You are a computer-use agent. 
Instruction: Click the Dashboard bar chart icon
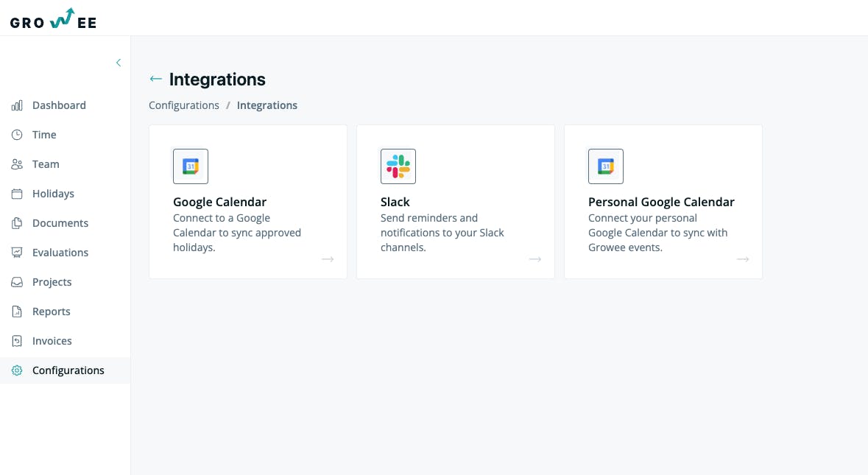coord(17,105)
